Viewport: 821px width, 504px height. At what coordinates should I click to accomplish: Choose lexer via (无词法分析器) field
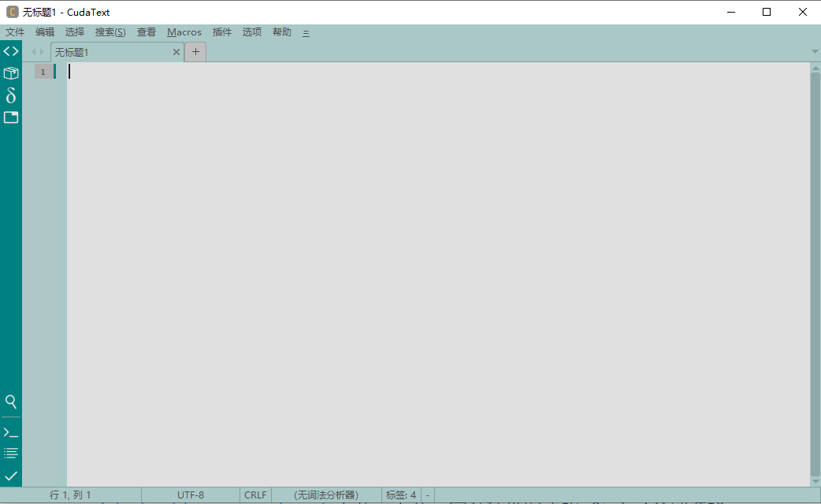(x=326, y=495)
